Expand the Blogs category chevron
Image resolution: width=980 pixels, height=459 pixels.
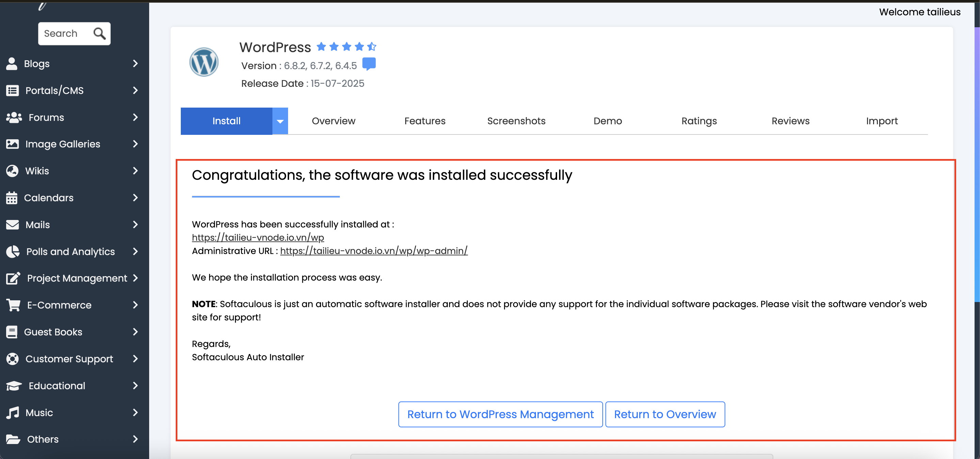point(136,64)
